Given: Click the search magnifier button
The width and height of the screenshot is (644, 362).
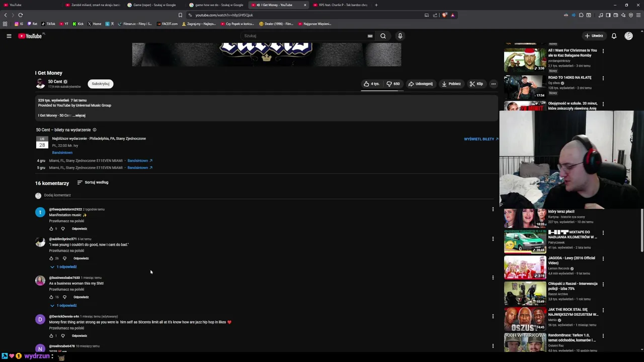Looking at the screenshot, I should coord(383,36).
